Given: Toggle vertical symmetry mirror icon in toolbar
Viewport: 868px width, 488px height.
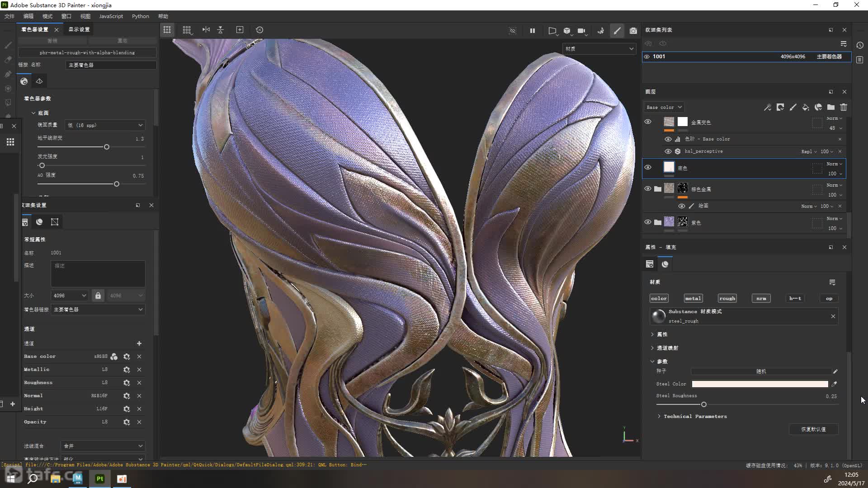Looking at the screenshot, I should [x=206, y=30].
